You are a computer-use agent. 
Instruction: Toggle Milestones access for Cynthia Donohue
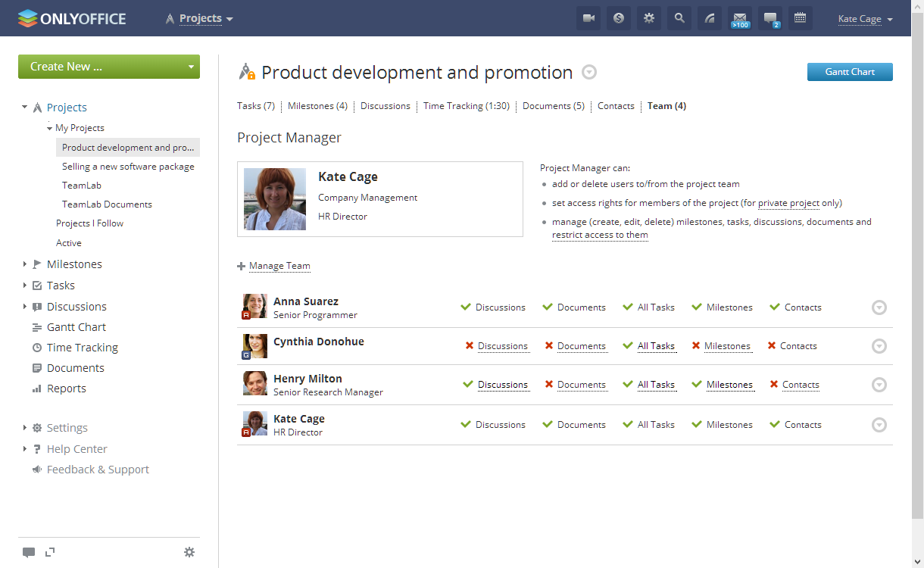pos(727,346)
